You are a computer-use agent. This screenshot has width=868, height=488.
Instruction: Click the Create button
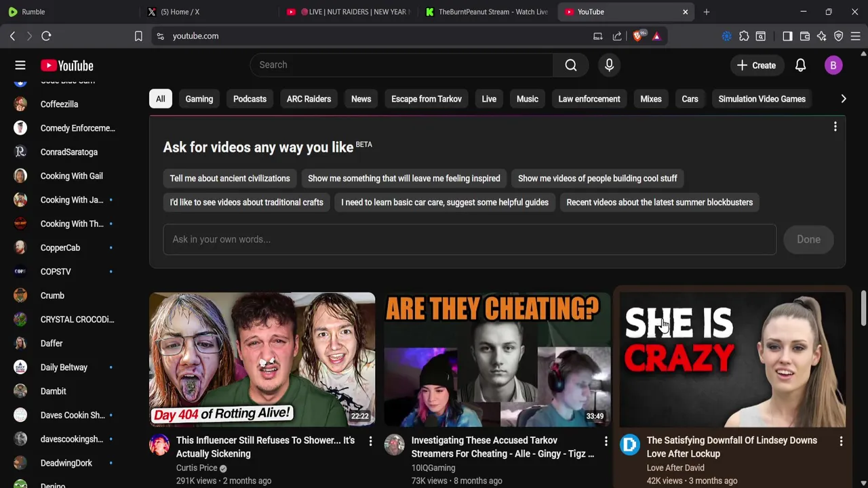point(756,65)
